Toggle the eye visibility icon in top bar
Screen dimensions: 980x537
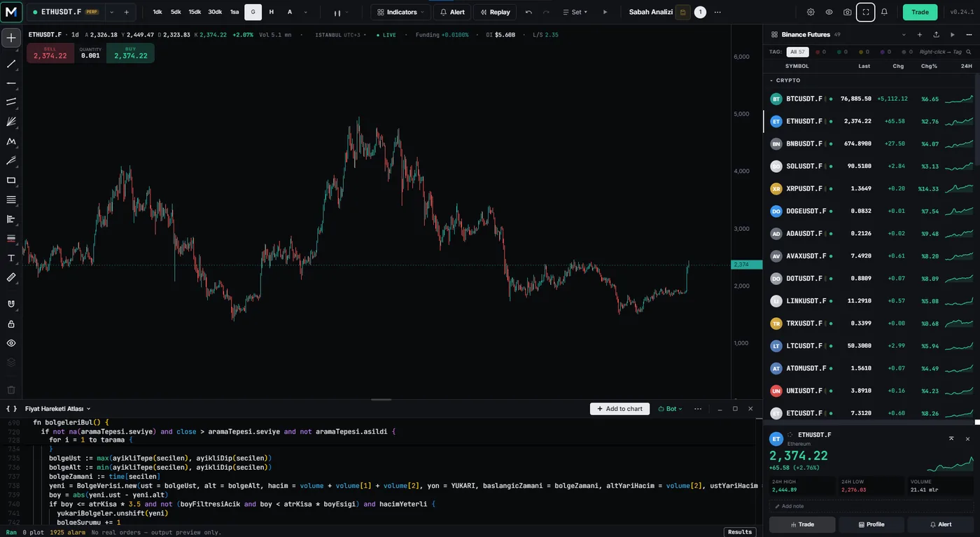pyautogui.click(x=829, y=12)
